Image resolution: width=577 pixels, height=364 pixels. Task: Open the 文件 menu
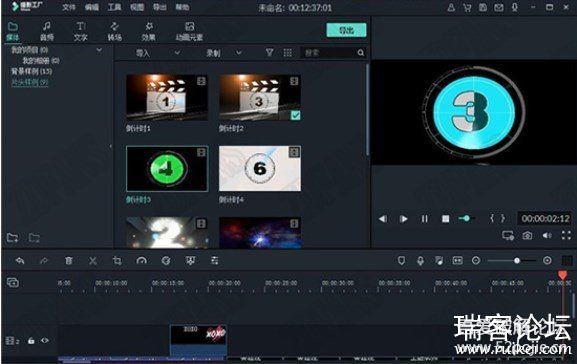tap(68, 7)
